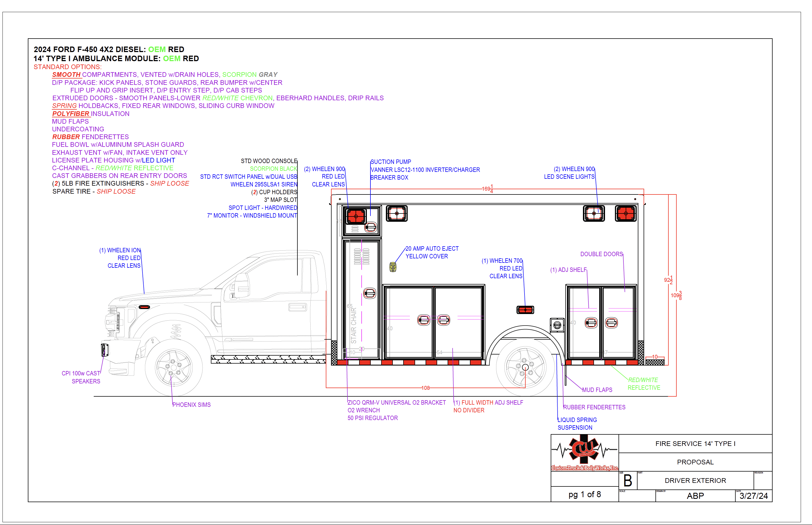
Task: Select 'PROPOSAL' in the title block
Action: coord(695,462)
